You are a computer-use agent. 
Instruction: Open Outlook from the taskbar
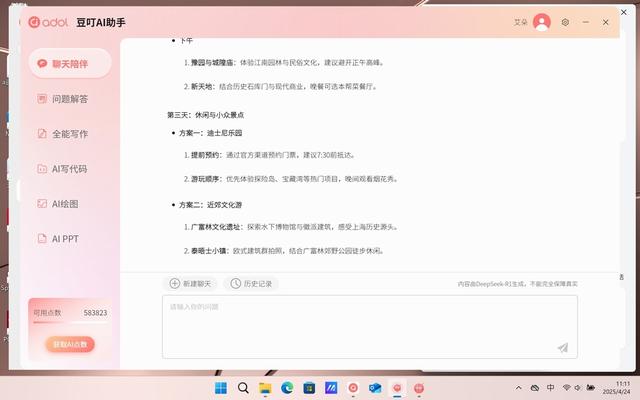tap(375, 388)
